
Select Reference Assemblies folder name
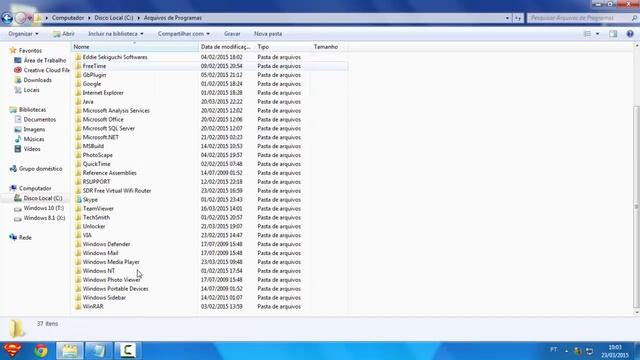point(109,173)
